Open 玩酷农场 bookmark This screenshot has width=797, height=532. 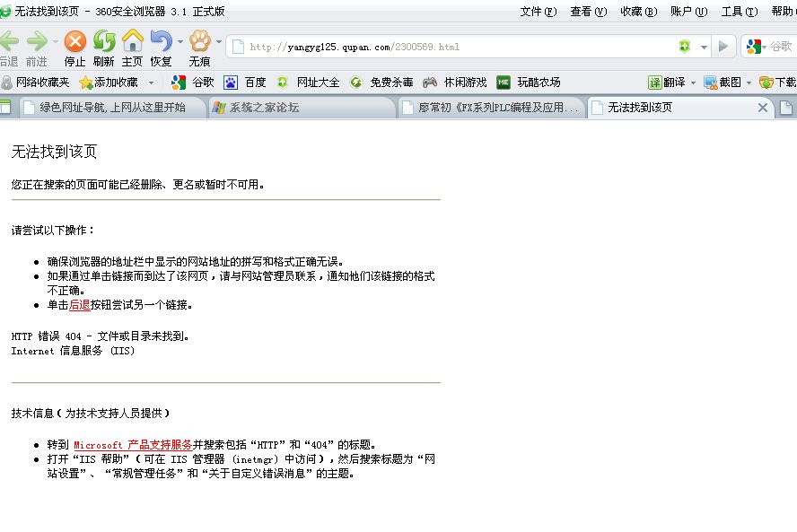tap(530, 83)
